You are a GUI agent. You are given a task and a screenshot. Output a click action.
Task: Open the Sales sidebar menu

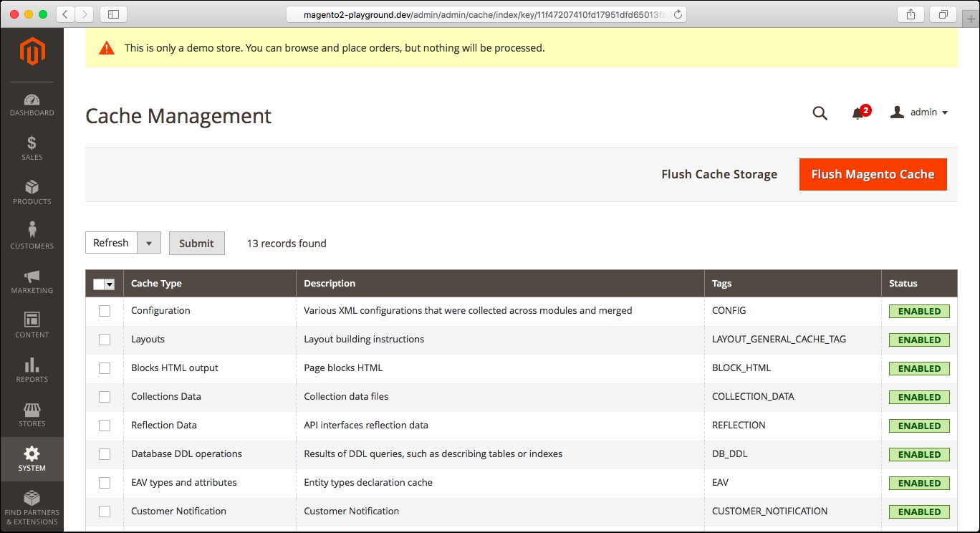[32, 148]
